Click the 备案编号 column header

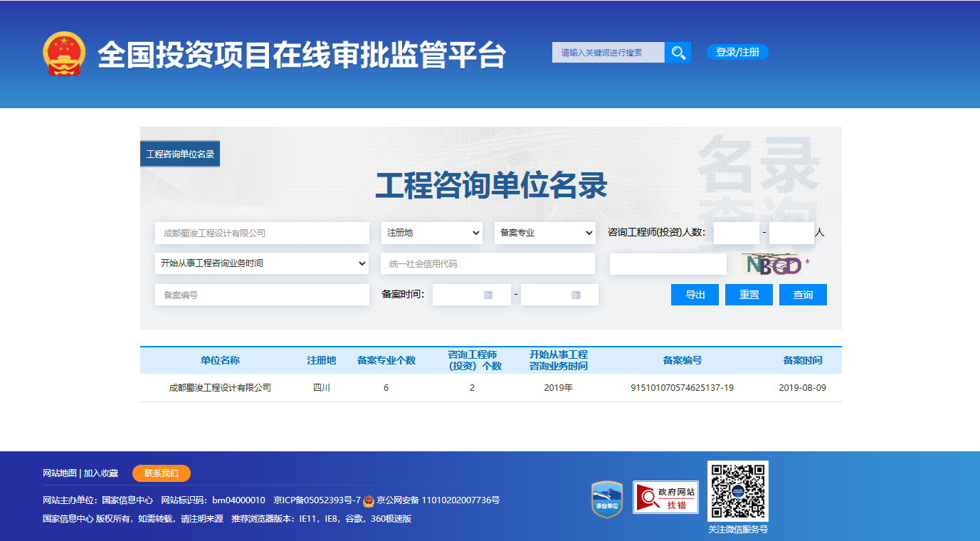[682, 360]
